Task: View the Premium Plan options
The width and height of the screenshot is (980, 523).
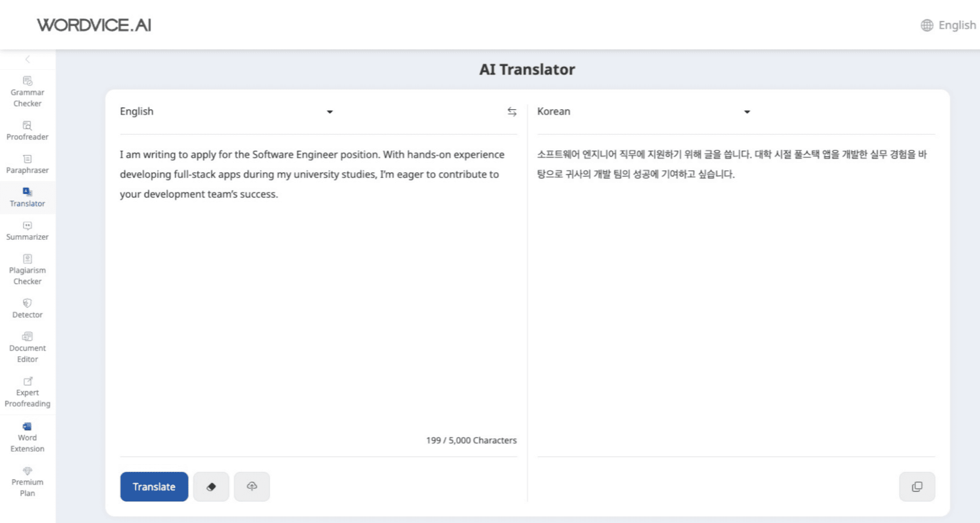Action: pos(27,482)
